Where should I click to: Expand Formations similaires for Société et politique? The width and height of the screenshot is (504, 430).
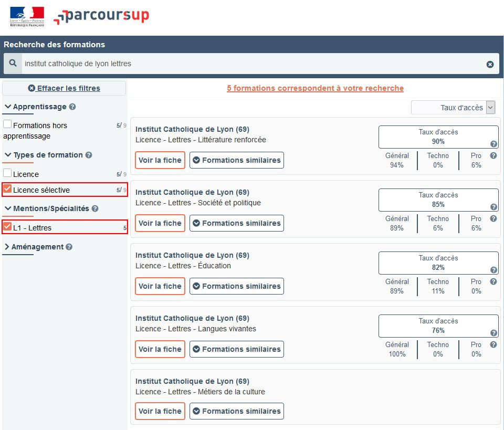(x=237, y=223)
